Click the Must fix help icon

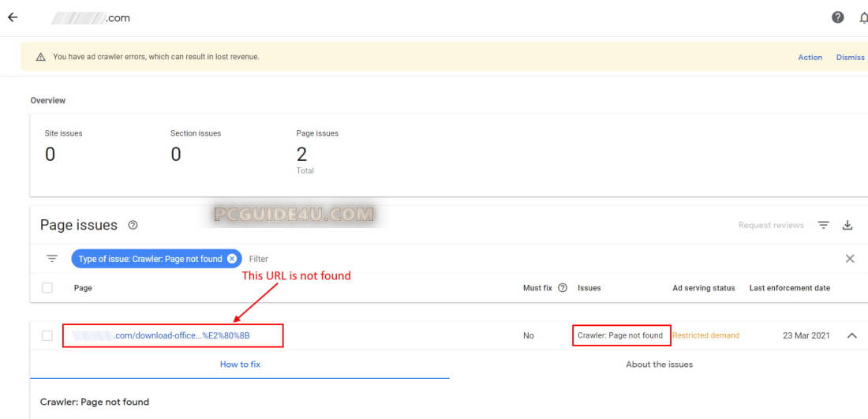click(563, 288)
